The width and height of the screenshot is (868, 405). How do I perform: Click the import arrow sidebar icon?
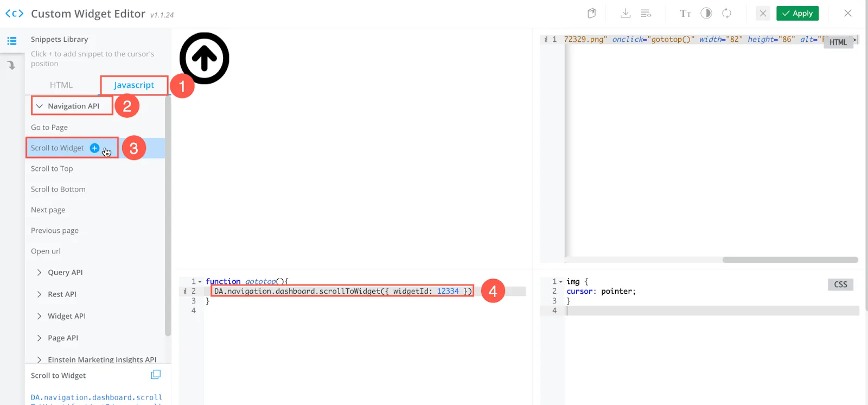pyautogui.click(x=11, y=65)
